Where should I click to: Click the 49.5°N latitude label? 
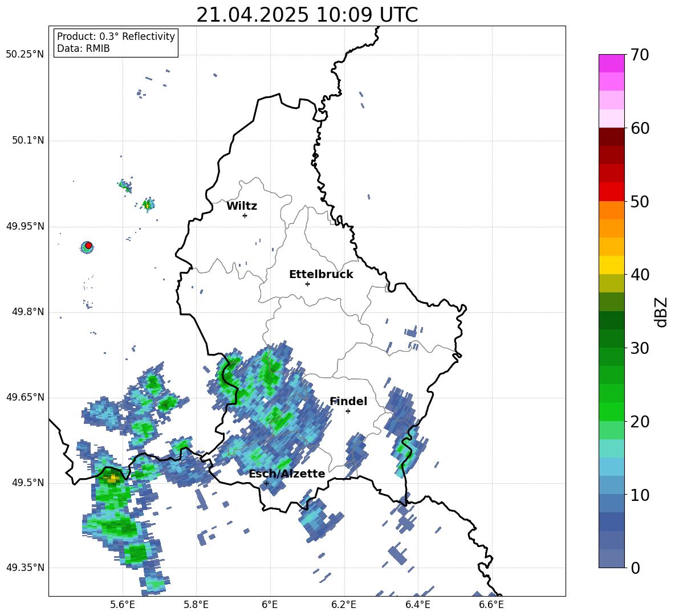(x=27, y=483)
